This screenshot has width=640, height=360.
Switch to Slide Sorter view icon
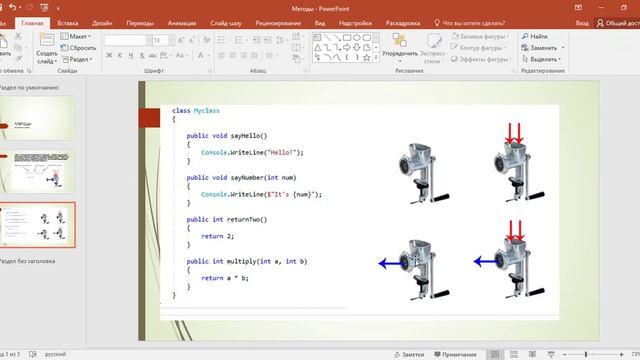click(514, 354)
